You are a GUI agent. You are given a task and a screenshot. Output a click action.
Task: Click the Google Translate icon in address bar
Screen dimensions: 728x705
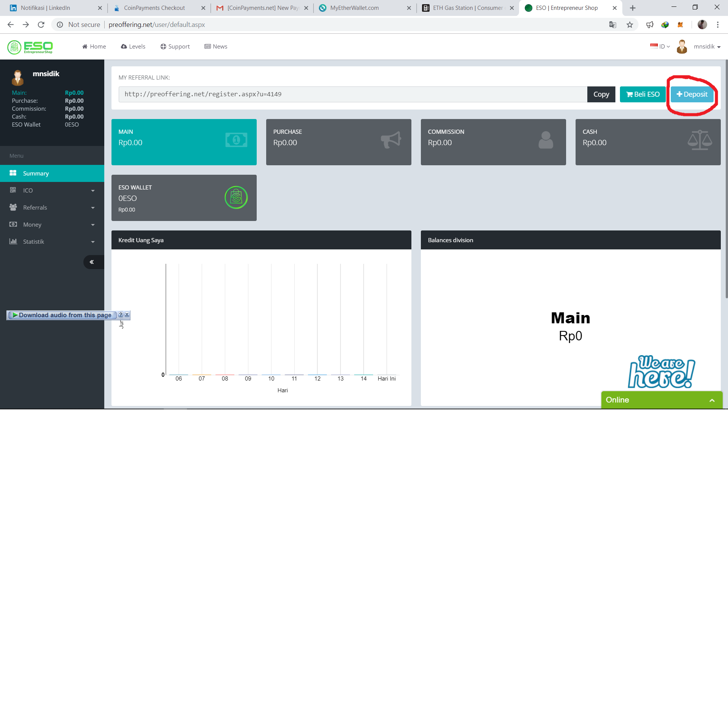(612, 25)
